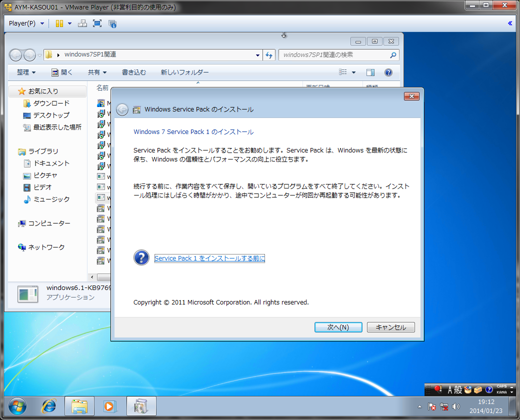This screenshot has height=420, width=520.
Task: Click the horizontal scrollbar left arrow in file list
Action: [x=92, y=277]
